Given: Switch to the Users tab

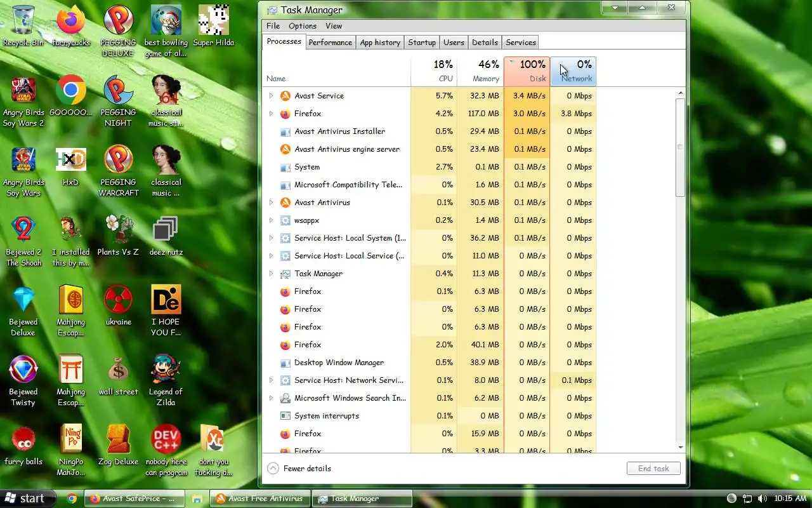Looking at the screenshot, I should point(454,43).
